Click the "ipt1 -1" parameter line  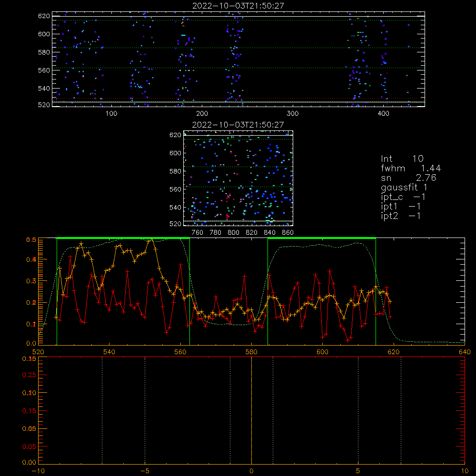[401, 207]
